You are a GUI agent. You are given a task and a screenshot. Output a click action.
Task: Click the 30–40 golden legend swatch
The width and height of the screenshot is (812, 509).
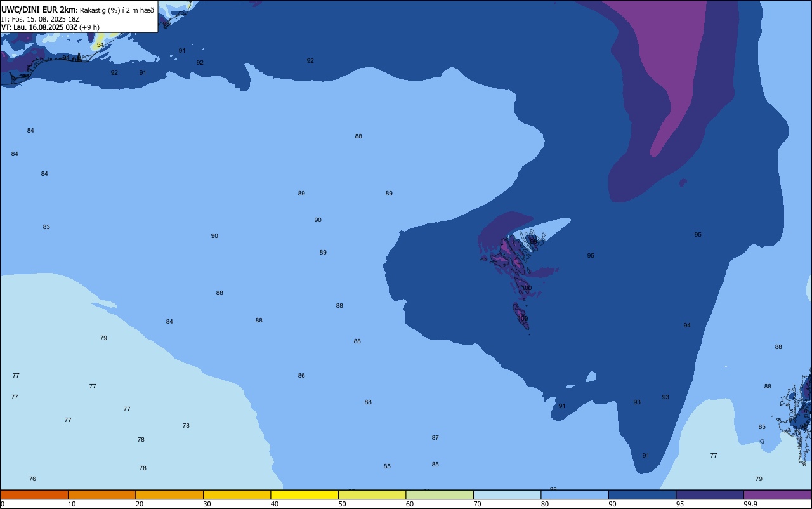coord(237,494)
